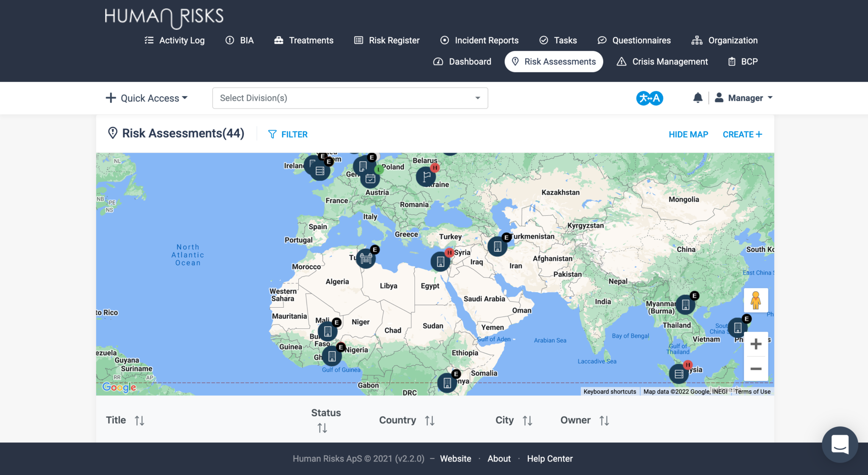Screen dimensions: 868x475
Task: Click the map zoom out minus button
Action: pyautogui.click(x=756, y=369)
